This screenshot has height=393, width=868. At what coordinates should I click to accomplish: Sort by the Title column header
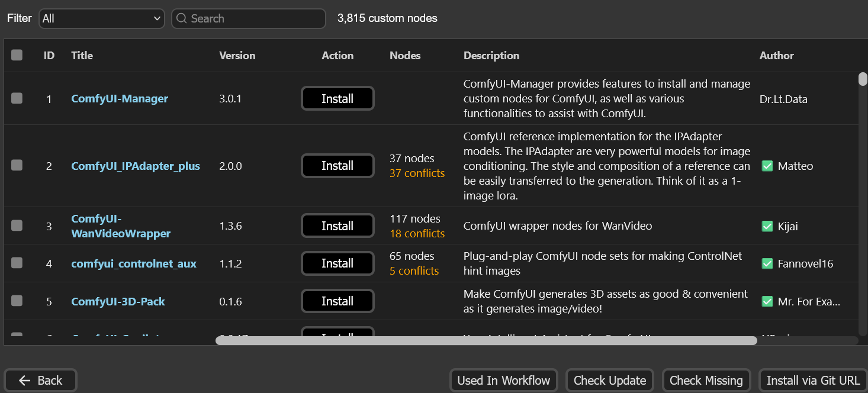tap(82, 56)
